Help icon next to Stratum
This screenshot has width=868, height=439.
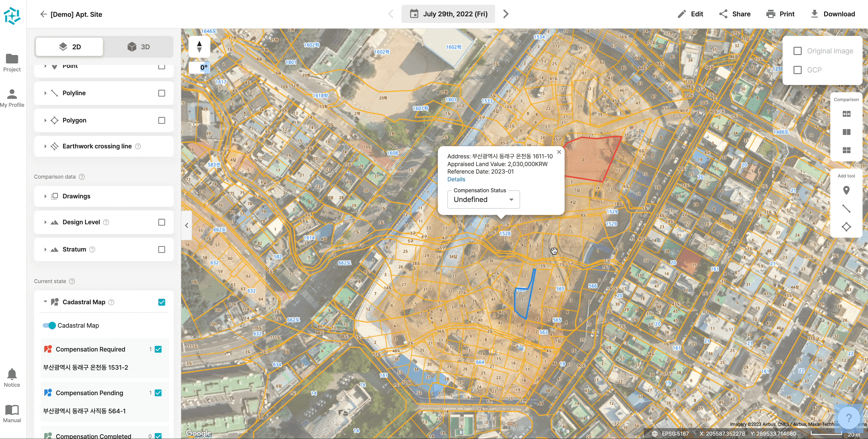[92, 249]
